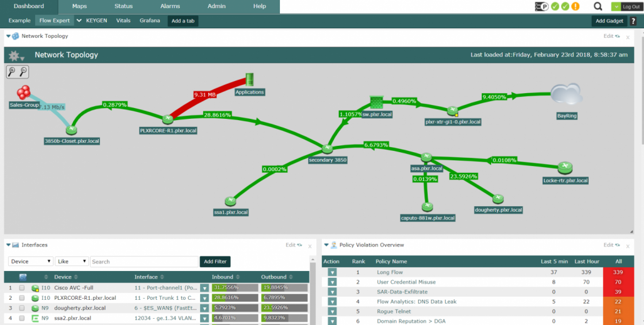Collapse the Network Topology gadget
The image size is (644, 325).
(9, 36)
